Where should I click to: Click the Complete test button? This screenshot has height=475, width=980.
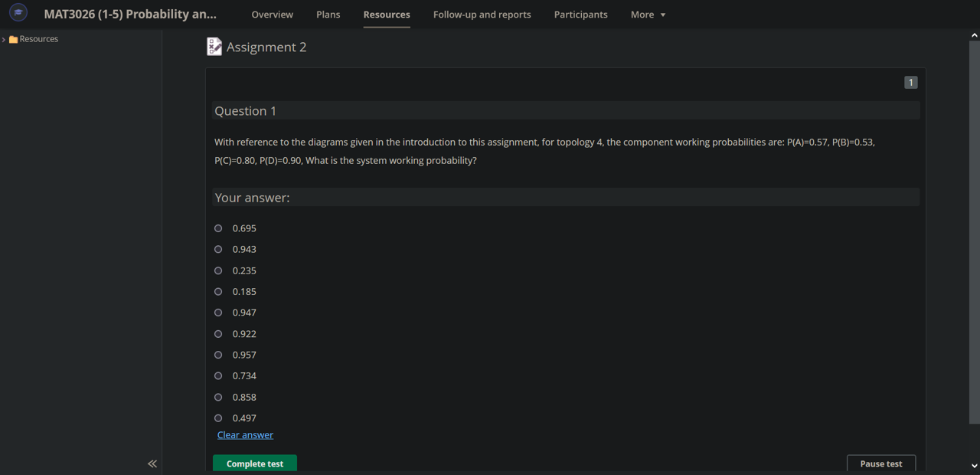click(255, 464)
